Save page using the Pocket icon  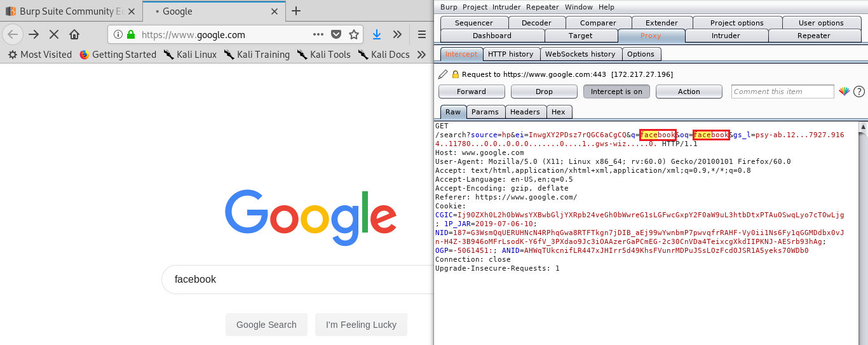tap(337, 34)
